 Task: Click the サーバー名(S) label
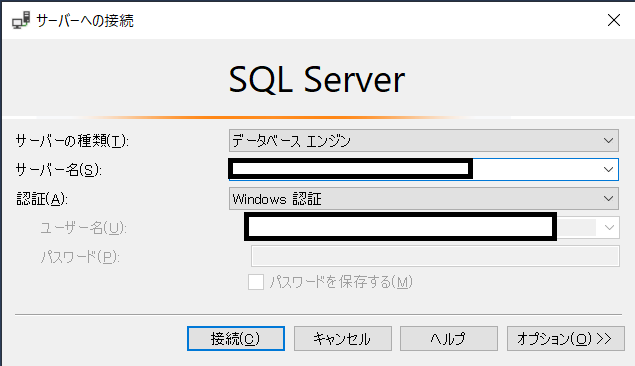coord(58,170)
